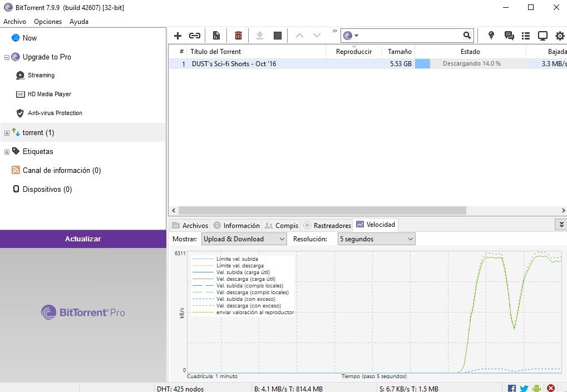Click upload speed status S: 6.7 KB/s

coord(408,389)
